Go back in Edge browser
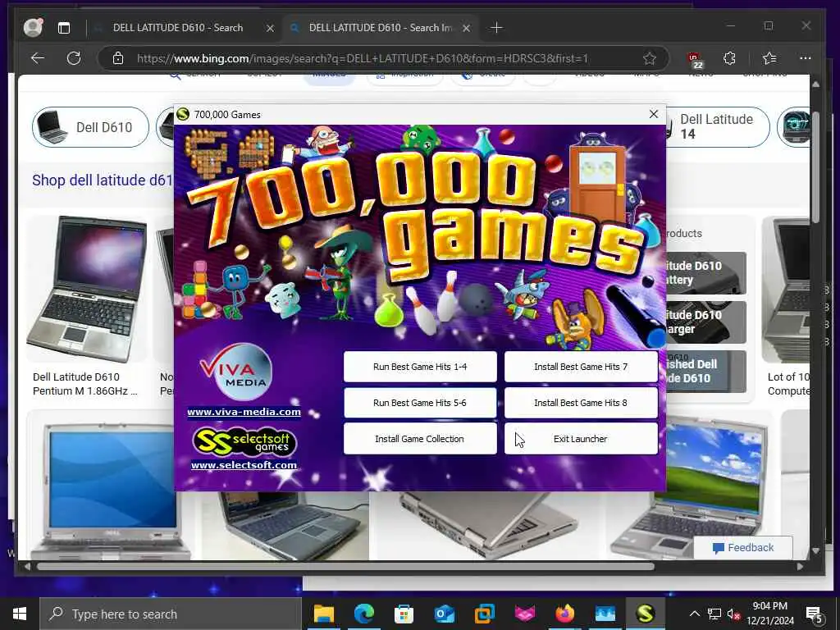Viewport: 840px width, 630px height. point(38,58)
